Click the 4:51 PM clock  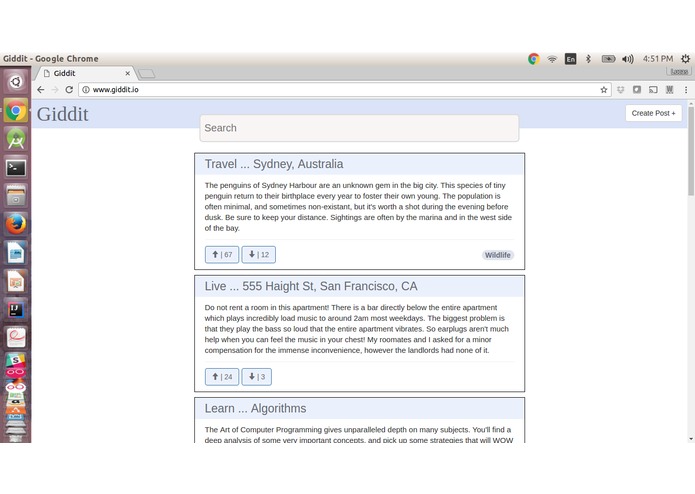(658, 58)
